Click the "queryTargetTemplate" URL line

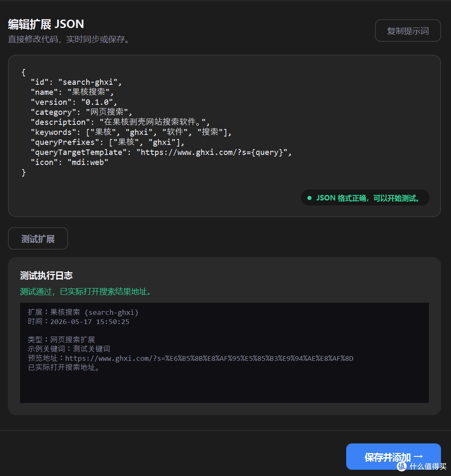[x=161, y=152]
